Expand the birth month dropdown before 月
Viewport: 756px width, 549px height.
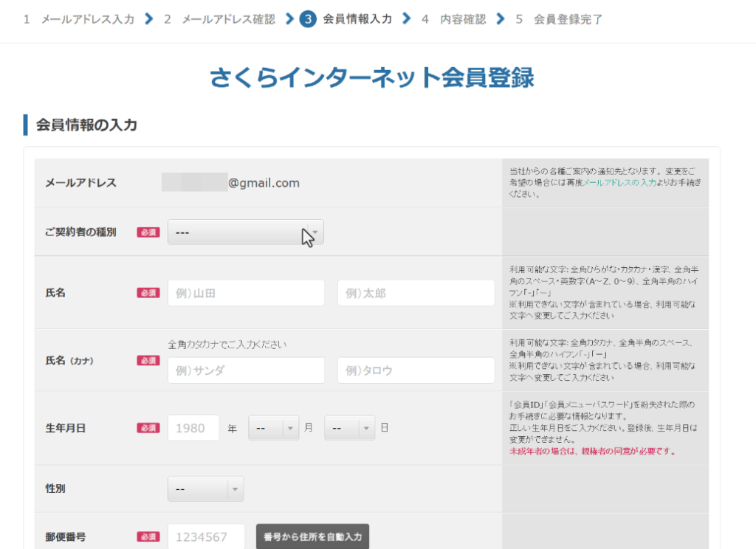click(273, 428)
